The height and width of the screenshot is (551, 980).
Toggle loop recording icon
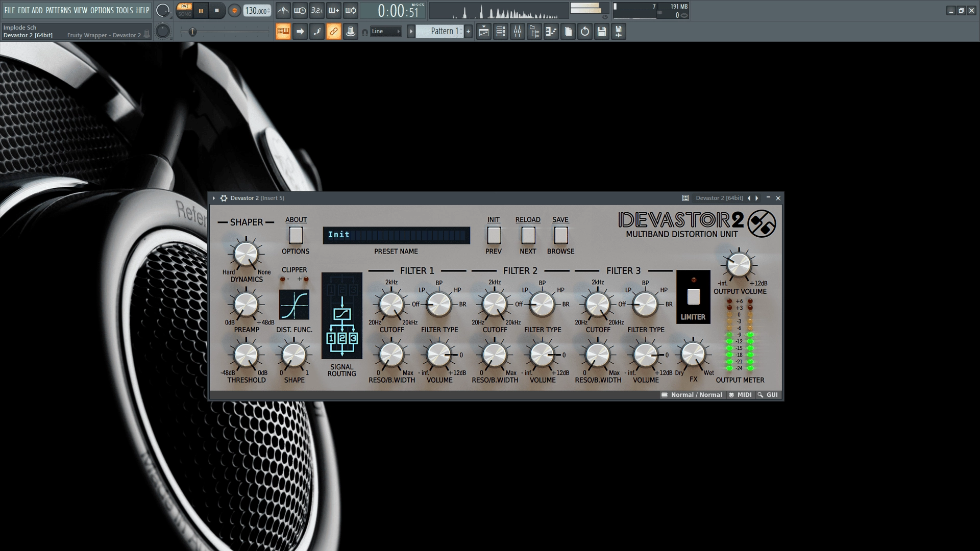point(351,10)
